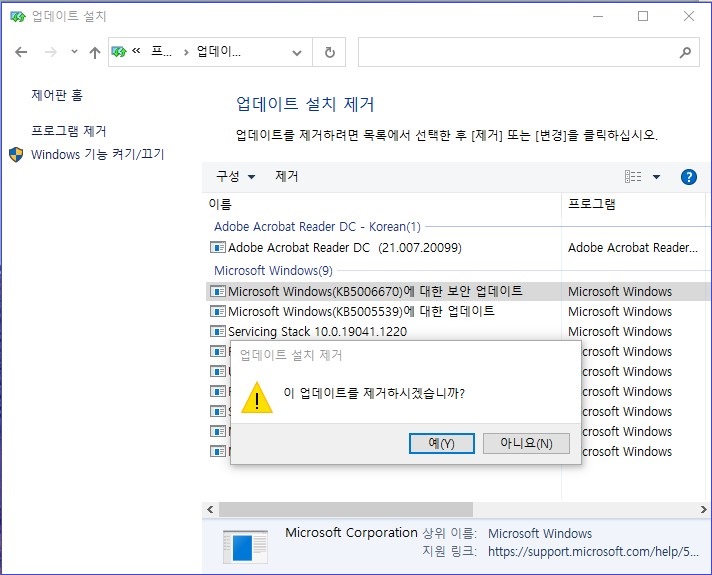The width and height of the screenshot is (712, 575).
Task: Click the Adobe Acrobat Reader DC update icon
Action: click(x=218, y=248)
